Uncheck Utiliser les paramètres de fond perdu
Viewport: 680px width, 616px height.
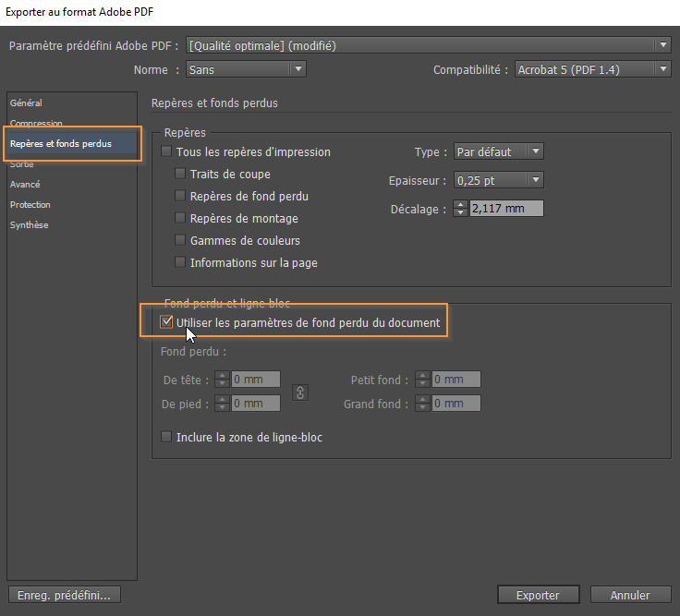[x=166, y=321]
